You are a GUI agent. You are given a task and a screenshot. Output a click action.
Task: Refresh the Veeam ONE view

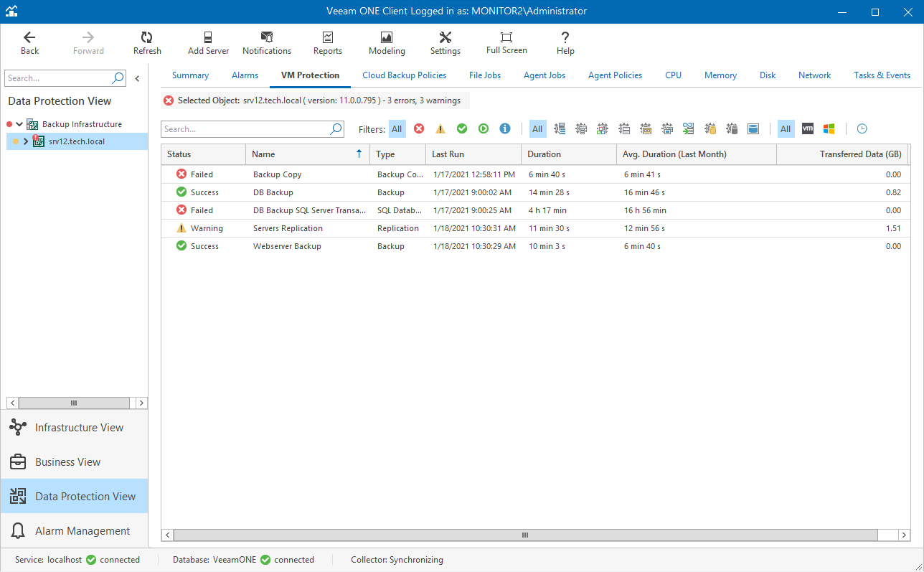pyautogui.click(x=147, y=44)
